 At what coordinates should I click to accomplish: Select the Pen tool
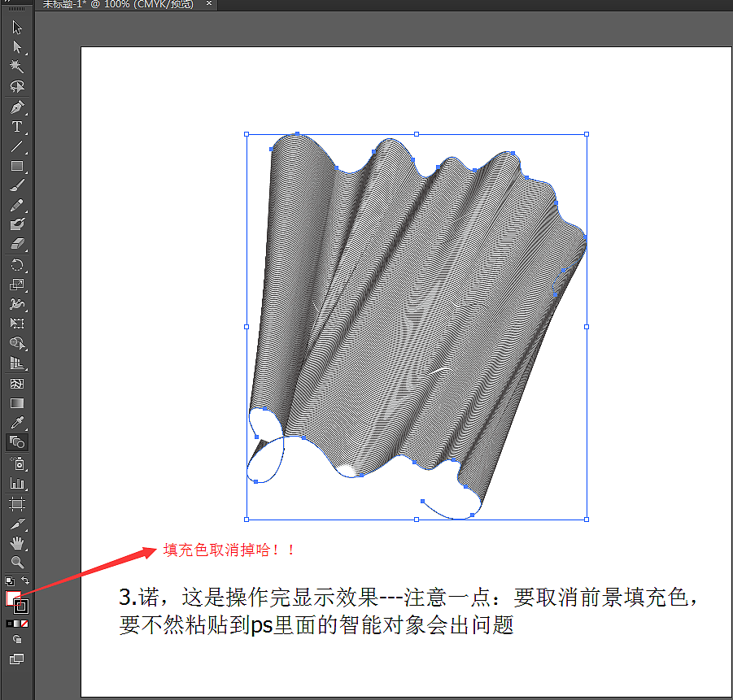click(x=17, y=107)
